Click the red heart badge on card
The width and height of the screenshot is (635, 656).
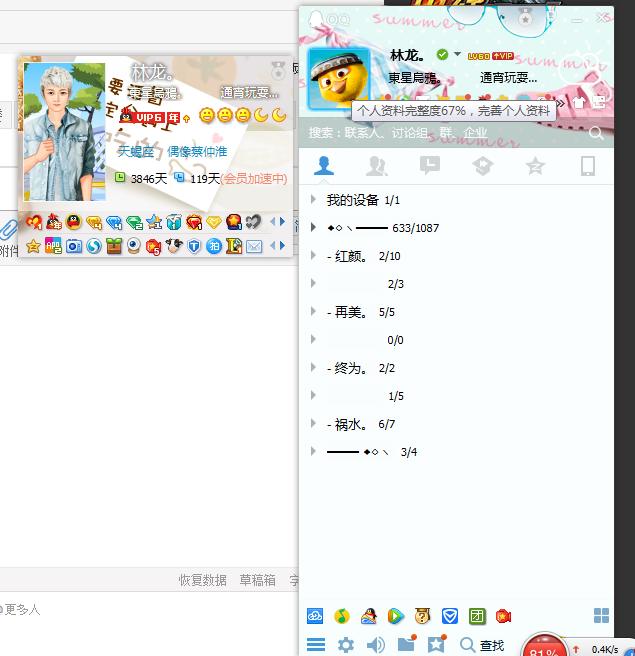click(34, 222)
